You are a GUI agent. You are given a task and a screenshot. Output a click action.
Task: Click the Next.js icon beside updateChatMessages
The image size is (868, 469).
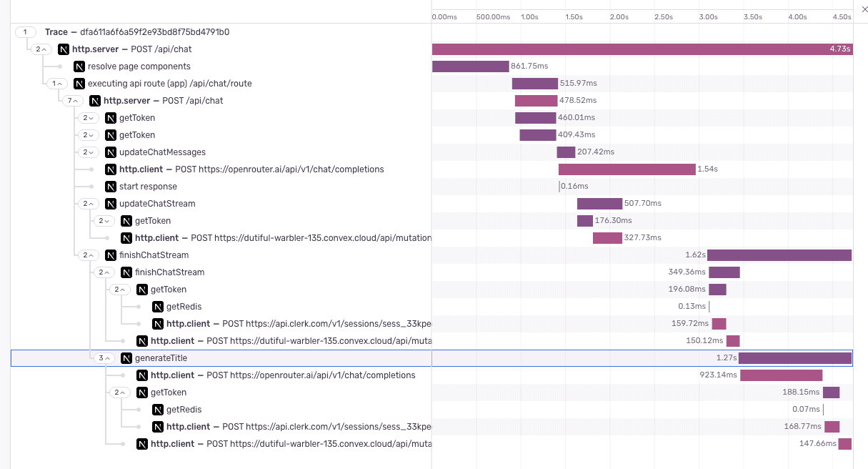(111, 152)
